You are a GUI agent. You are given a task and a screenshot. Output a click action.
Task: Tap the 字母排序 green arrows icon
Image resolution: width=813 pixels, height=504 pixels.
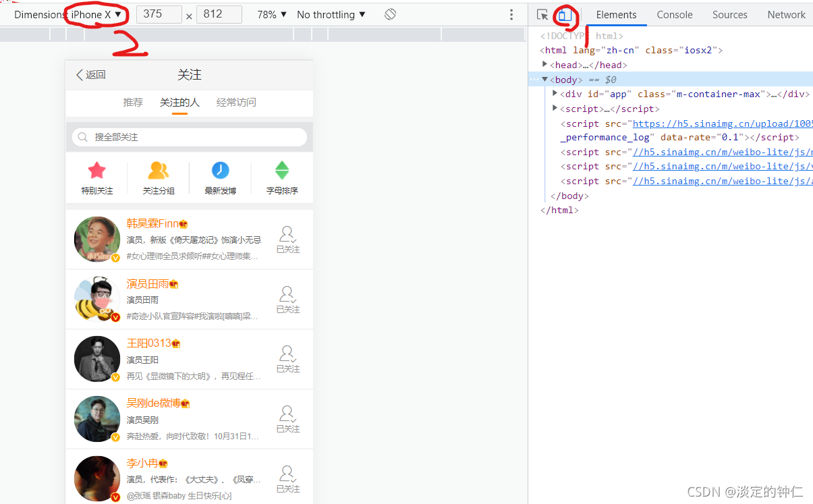[x=282, y=170]
